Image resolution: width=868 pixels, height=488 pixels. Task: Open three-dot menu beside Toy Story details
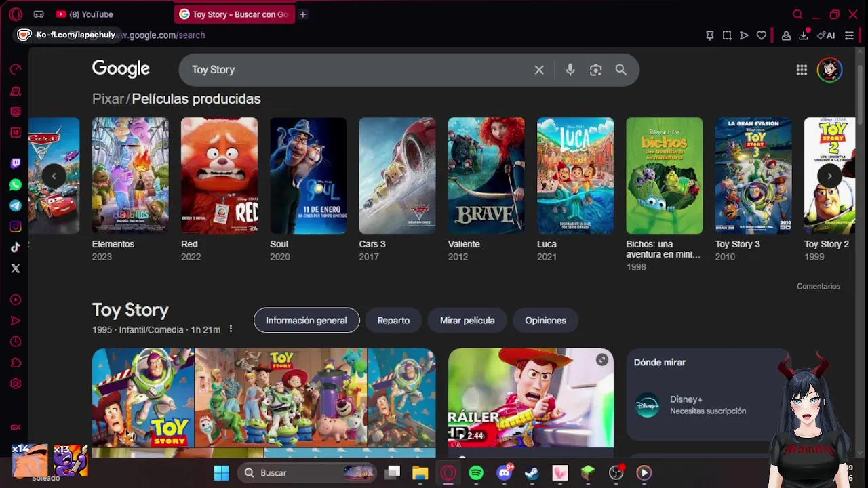coord(231,329)
